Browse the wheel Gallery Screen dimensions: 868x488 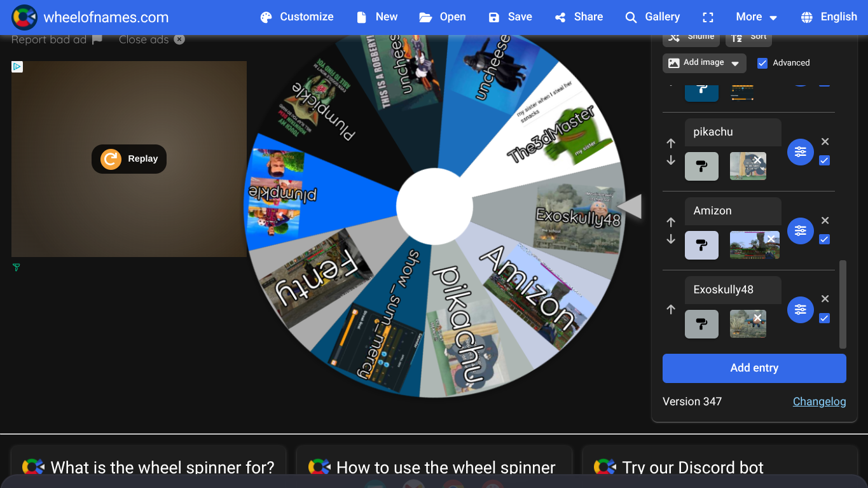coord(652,17)
